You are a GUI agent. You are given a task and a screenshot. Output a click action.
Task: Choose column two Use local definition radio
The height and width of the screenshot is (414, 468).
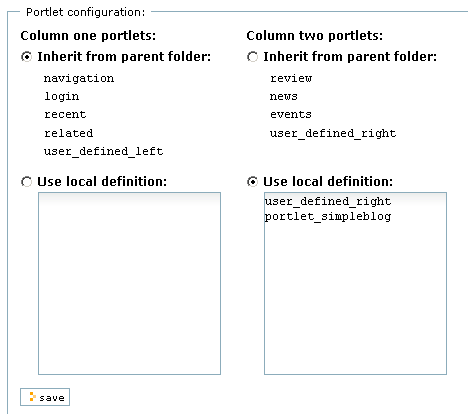252,182
